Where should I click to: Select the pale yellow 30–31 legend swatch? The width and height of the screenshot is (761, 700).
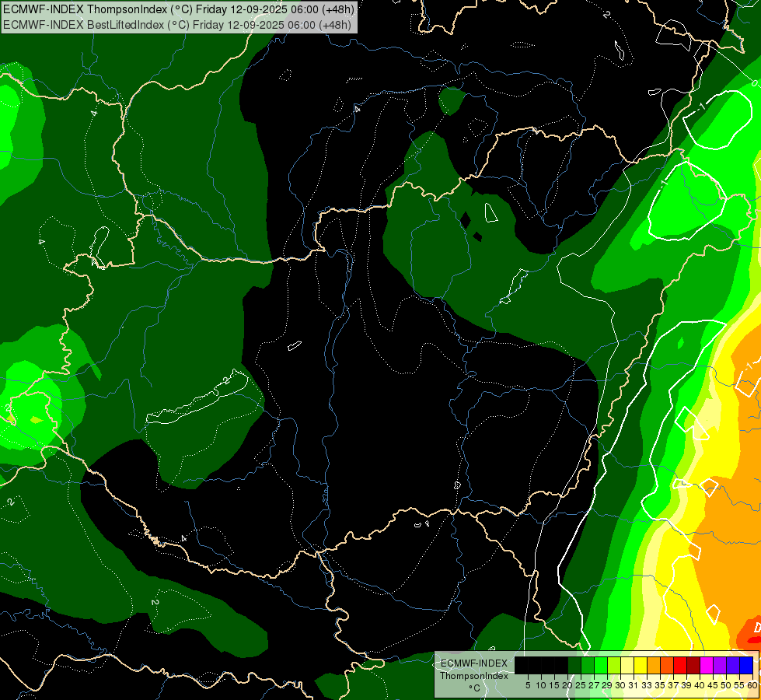(x=627, y=666)
